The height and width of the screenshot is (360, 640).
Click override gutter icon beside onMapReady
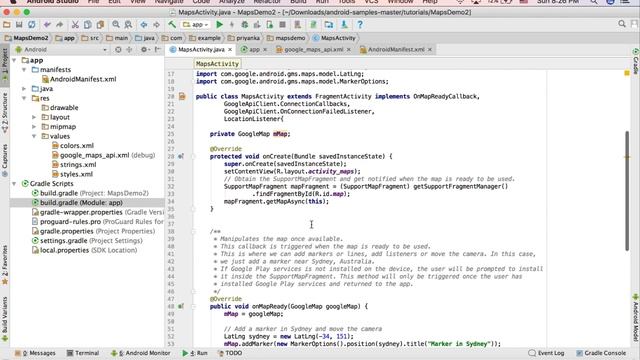181,307
